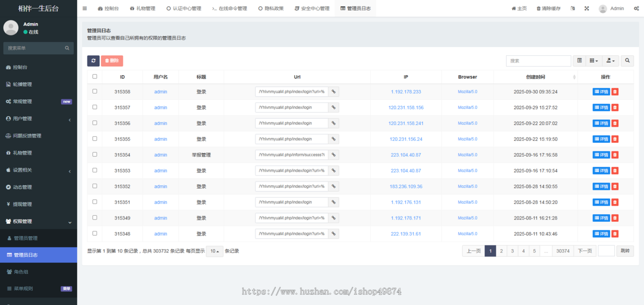This screenshot has width=644, height=305.
Task: Click link icon beside URL in row 315356
Action: [x=333, y=123]
